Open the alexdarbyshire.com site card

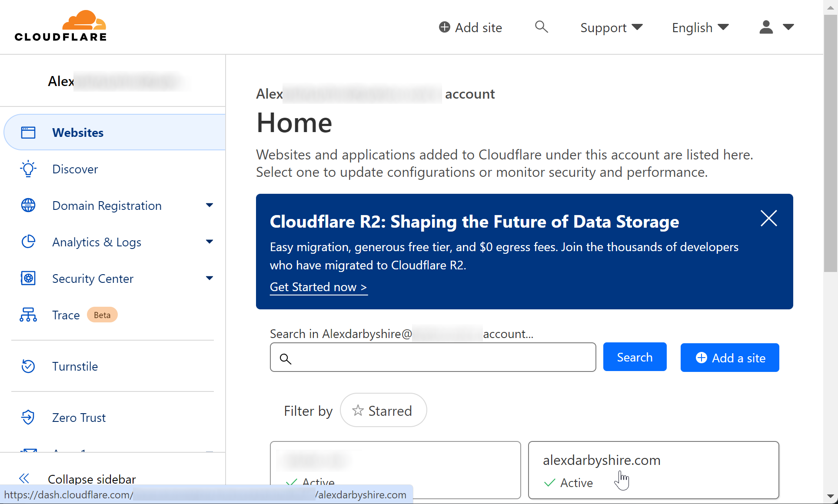[x=653, y=470]
